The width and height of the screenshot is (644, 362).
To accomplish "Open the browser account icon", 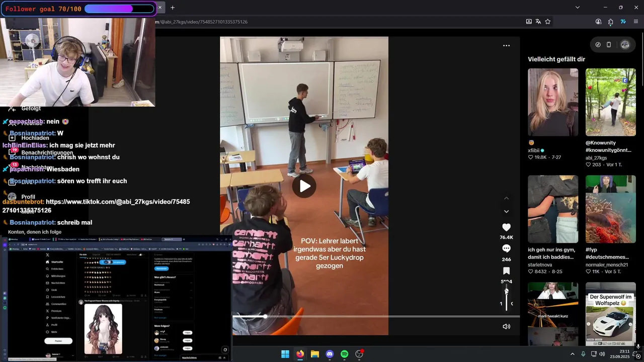I will coord(598,22).
